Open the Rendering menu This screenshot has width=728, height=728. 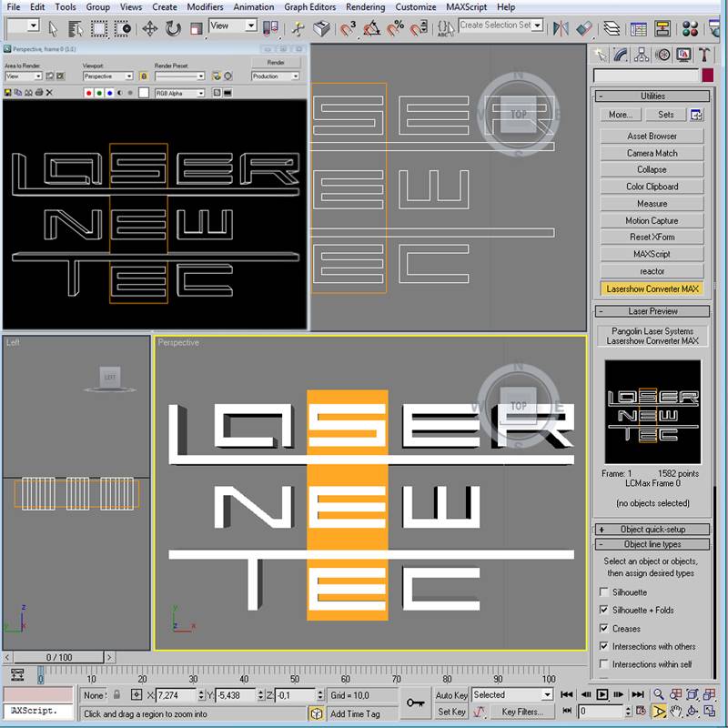tap(366, 7)
